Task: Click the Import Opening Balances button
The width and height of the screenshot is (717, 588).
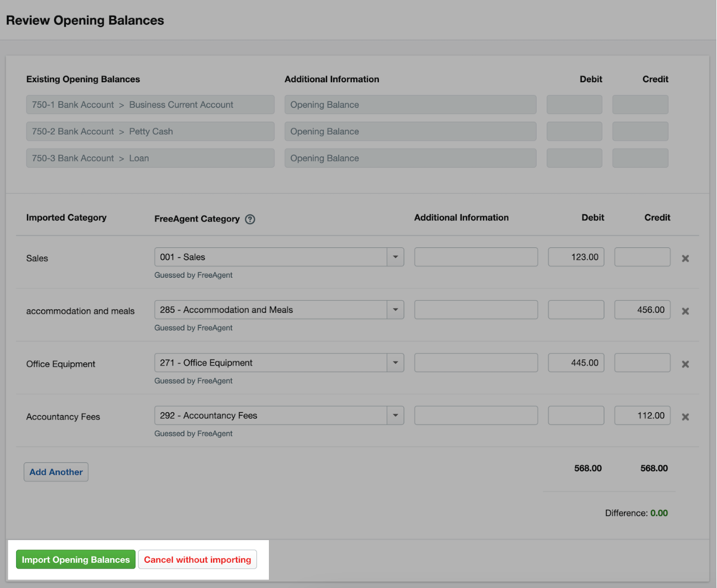Action: [76, 559]
